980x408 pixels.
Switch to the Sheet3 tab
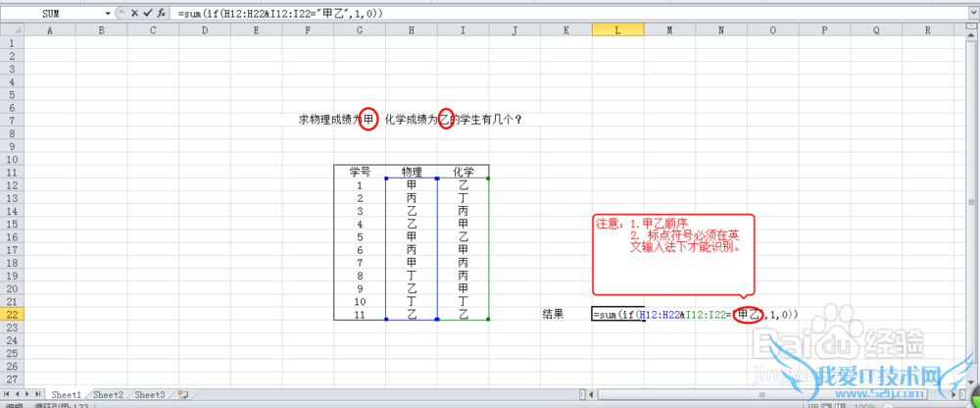150,395
